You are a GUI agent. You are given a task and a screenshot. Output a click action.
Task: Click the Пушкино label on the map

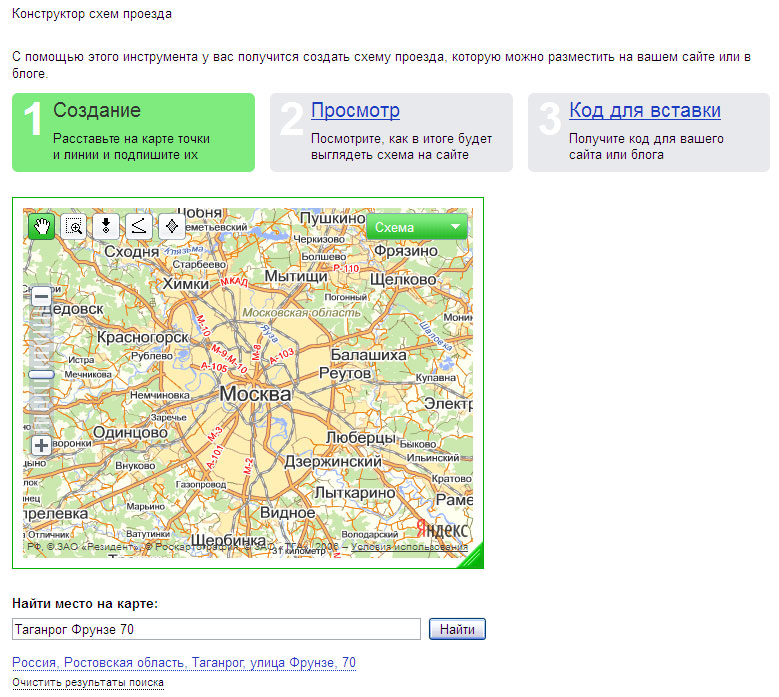coord(332,218)
